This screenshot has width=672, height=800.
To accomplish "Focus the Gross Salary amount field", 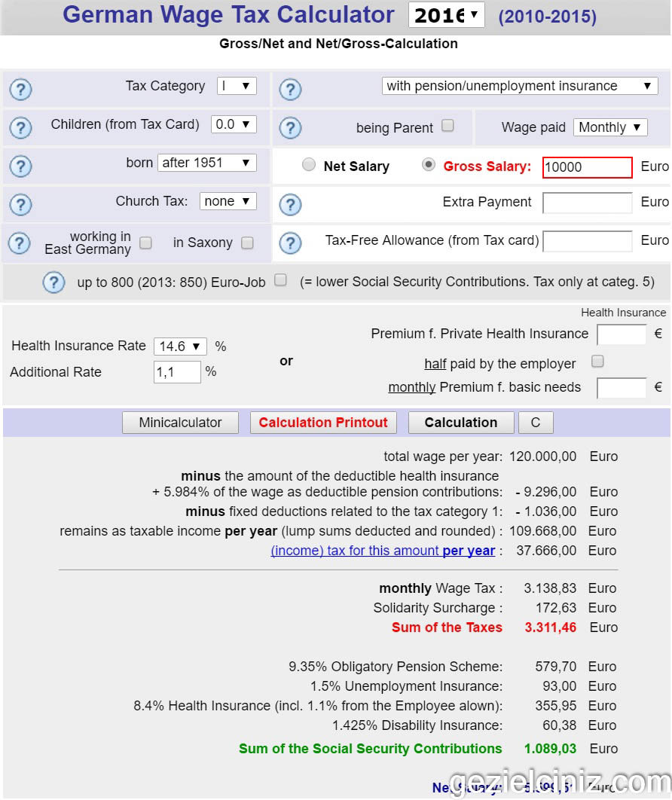I will (x=588, y=167).
